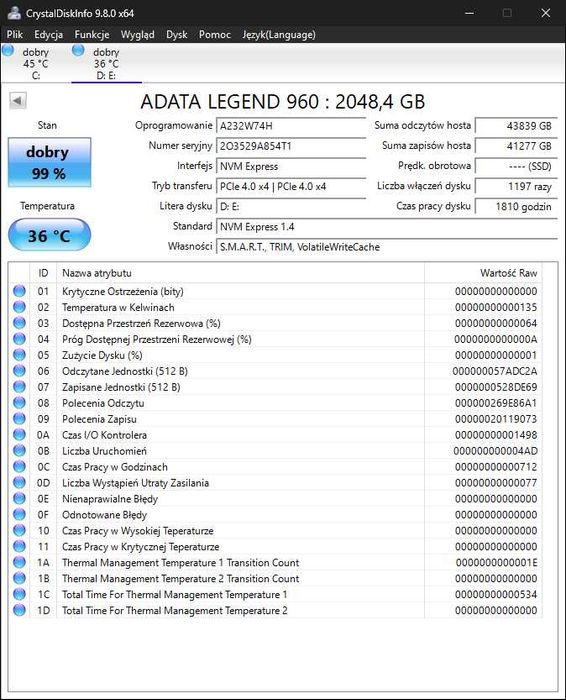The height and width of the screenshot is (700, 566).
Task: Click the status orb for Nienaprawialne Błędy row
Action: [x=19, y=498]
